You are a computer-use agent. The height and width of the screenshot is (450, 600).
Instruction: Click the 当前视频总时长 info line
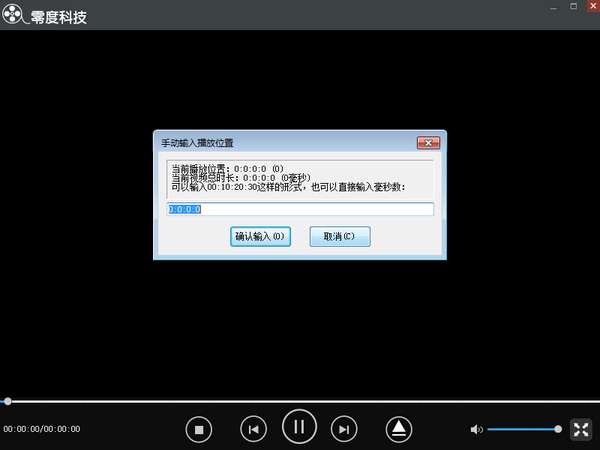point(241,178)
